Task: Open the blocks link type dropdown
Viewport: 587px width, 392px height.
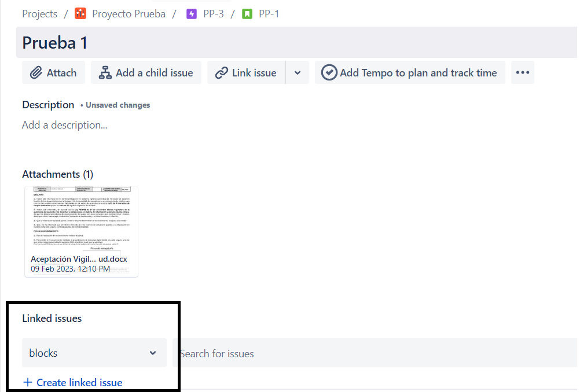Action: pos(94,353)
